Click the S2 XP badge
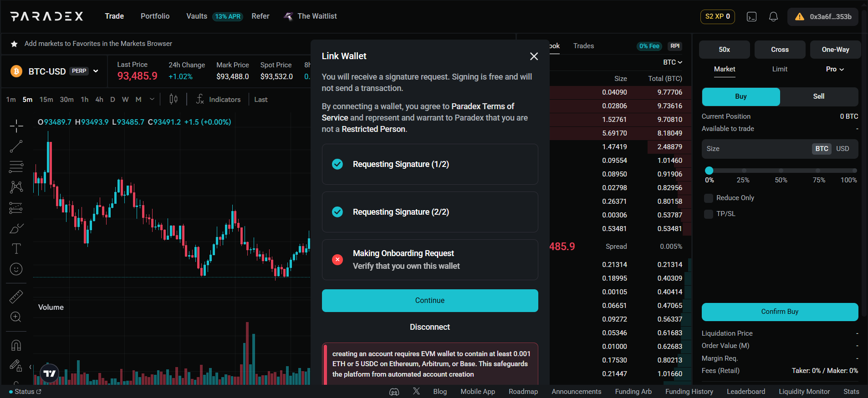Screen dimensions: 868x398 coord(718,16)
